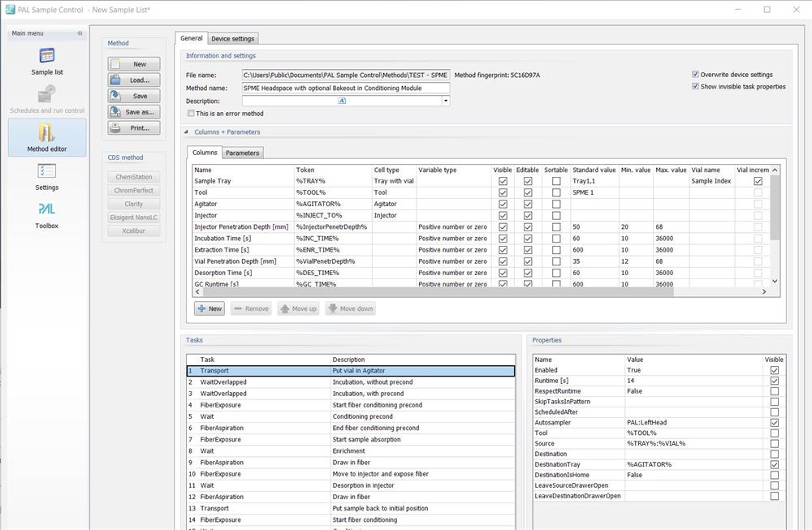This screenshot has width=812, height=530.
Task: Open the Settings icon in sidebar
Action: pos(47,175)
